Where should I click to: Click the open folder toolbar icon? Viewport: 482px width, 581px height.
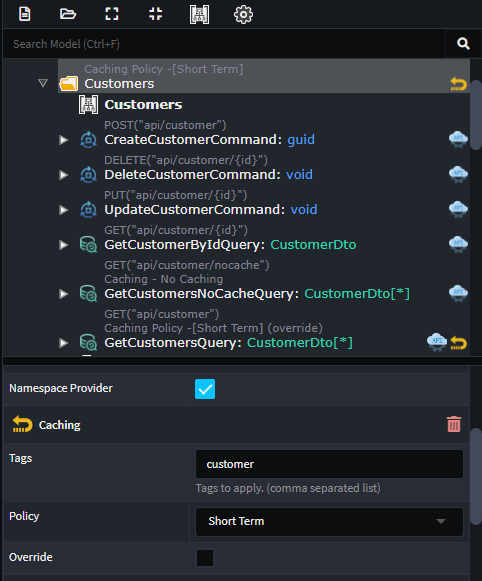click(68, 14)
